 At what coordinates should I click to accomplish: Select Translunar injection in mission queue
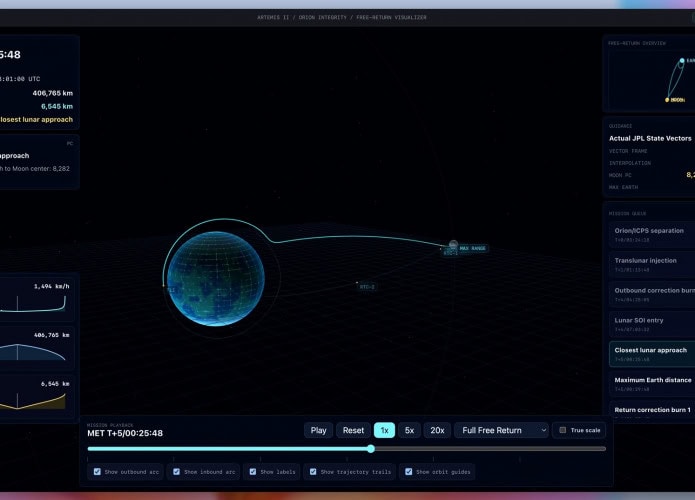click(650, 264)
